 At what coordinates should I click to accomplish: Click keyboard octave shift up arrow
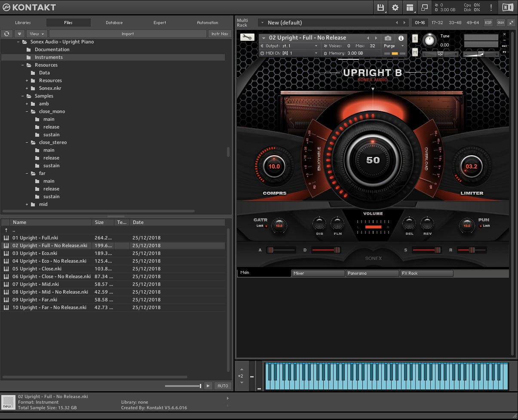click(242, 370)
